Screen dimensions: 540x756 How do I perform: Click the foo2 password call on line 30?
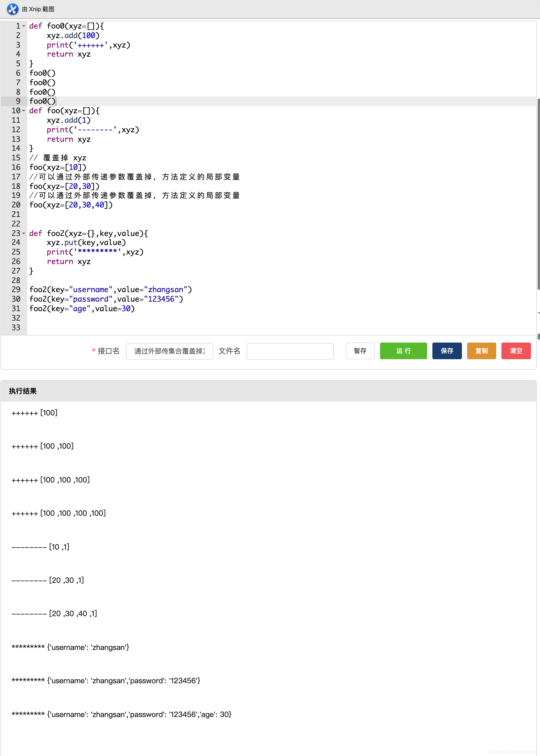click(106, 299)
